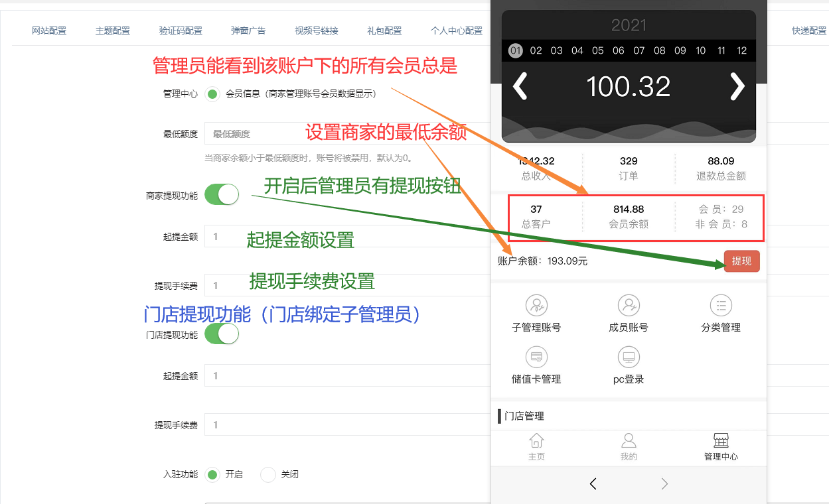Screen dimensions: 829x504
Task: Open the 成员账号 icon
Action: [629, 306]
